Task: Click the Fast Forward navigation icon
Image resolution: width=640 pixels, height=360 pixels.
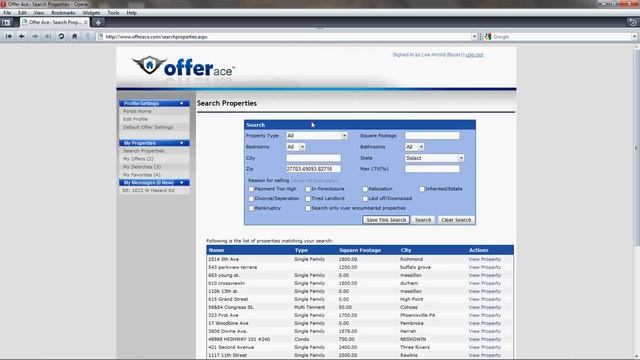Action: (x=48, y=36)
